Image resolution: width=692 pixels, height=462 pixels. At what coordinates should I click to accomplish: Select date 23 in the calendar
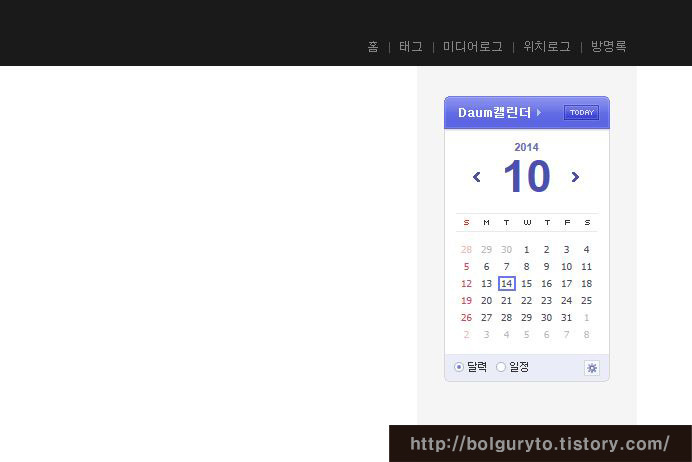[546, 301]
